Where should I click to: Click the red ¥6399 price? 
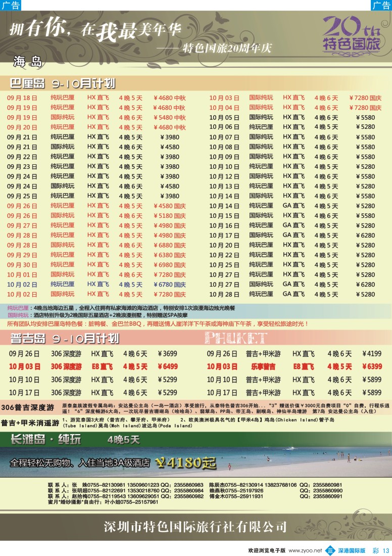click(x=372, y=366)
